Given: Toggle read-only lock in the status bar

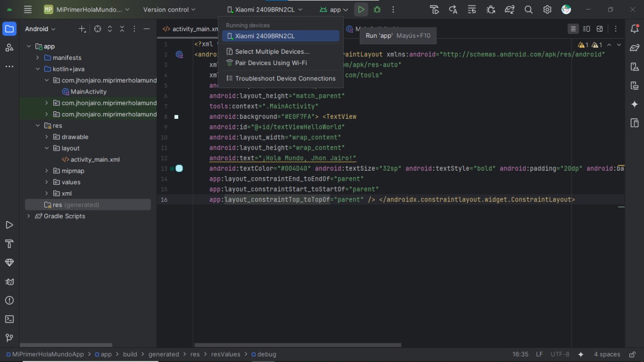Looking at the screenshot, I should 632,354.
